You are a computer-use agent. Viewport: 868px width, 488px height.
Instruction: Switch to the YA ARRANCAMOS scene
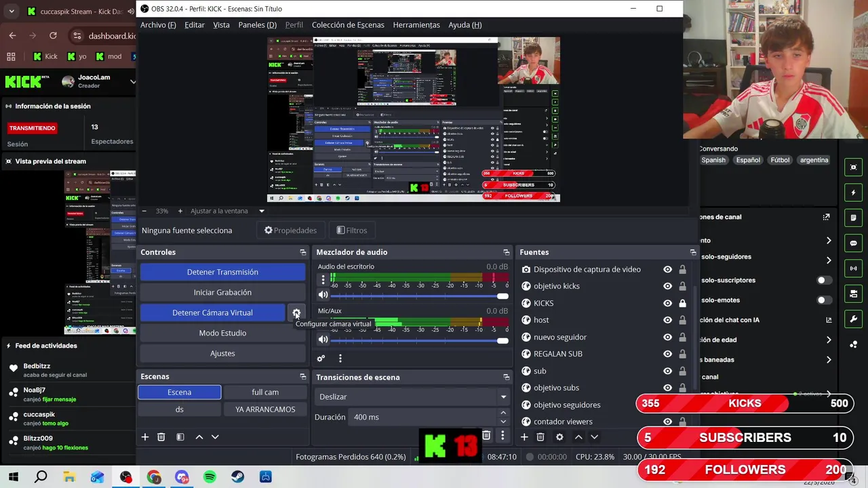[x=265, y=409]
